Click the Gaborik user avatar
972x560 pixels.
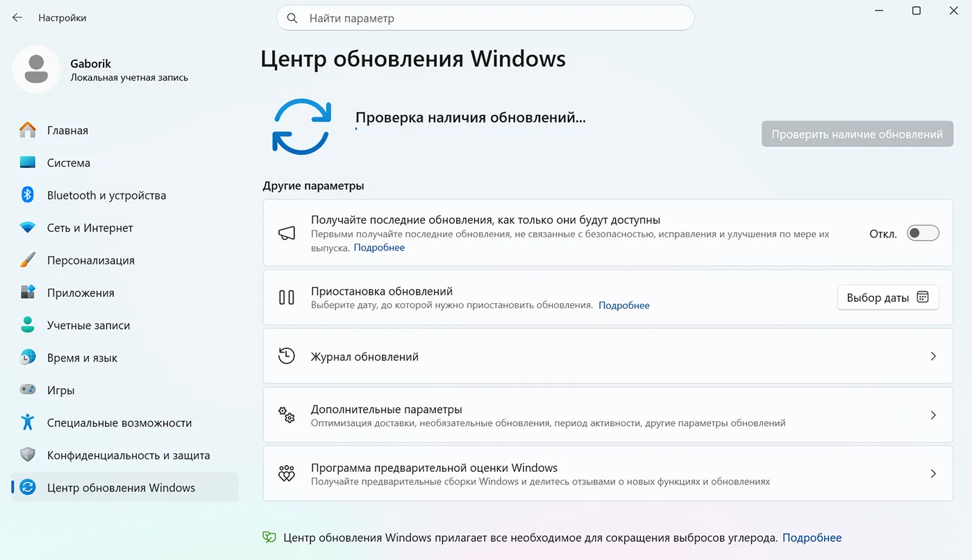[36, 69]
